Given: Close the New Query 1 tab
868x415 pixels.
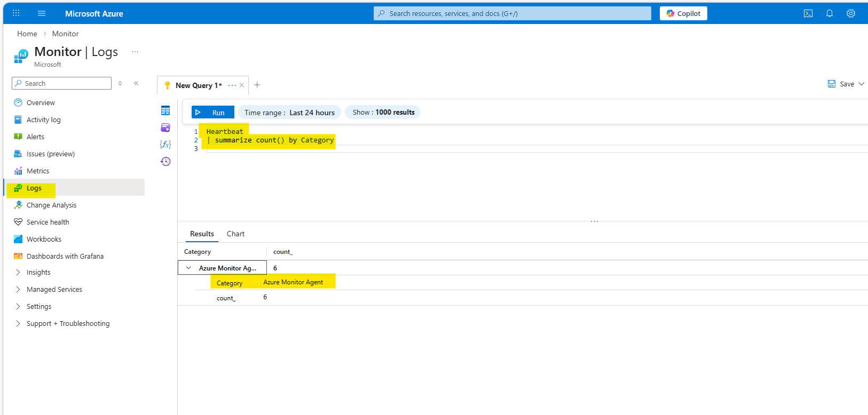Looking at the screenshot, I should [242, 85].
